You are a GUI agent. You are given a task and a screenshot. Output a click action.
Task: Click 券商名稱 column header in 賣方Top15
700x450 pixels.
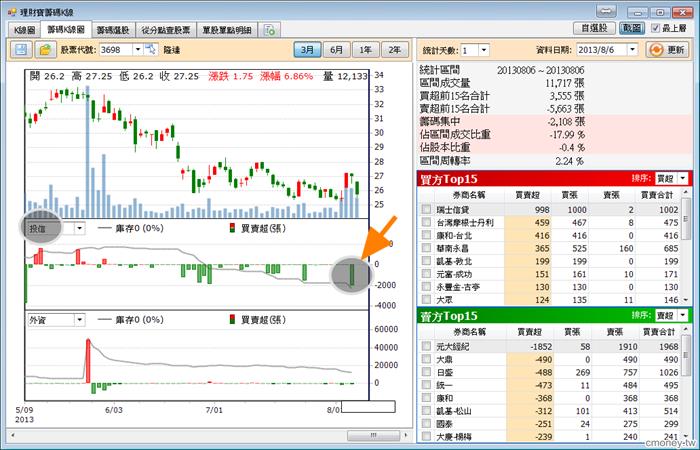click(469, 332)
